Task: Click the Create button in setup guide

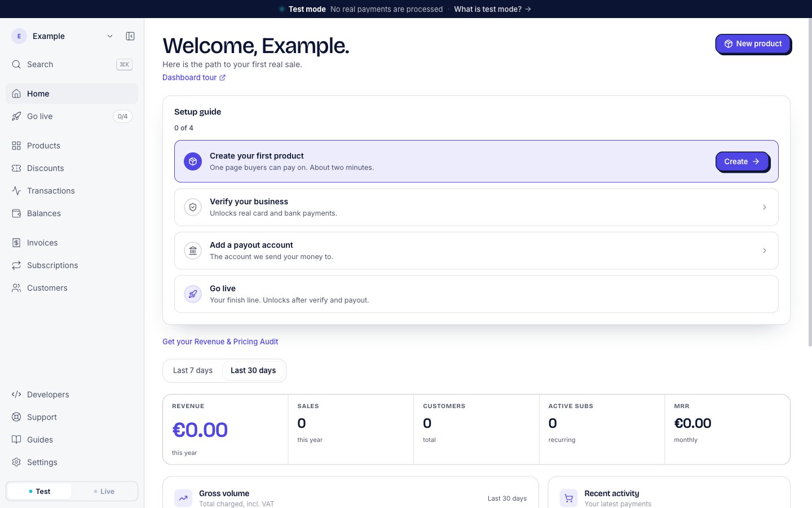Action: coord(742,161)
